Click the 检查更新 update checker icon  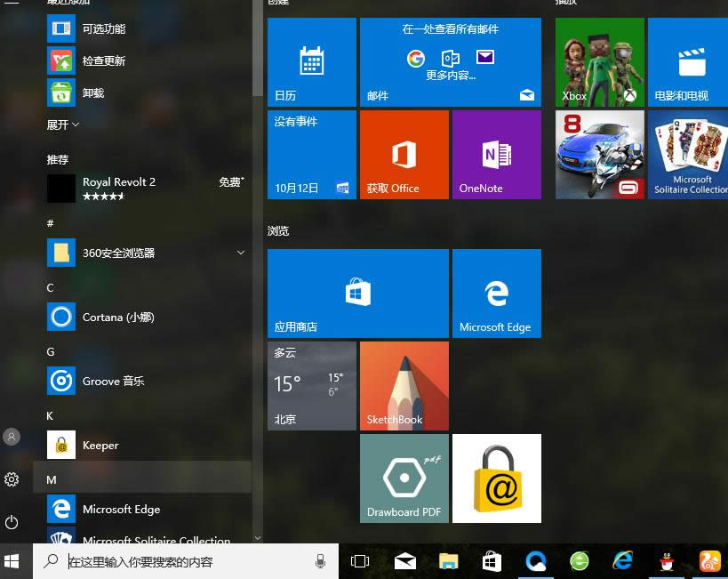tap(61, 60)
